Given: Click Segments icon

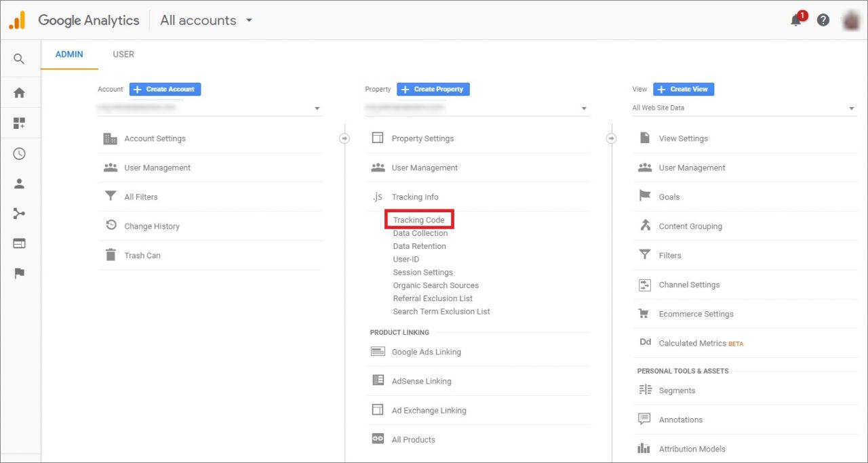Looking at the screenshot, I should coord(645,390).
